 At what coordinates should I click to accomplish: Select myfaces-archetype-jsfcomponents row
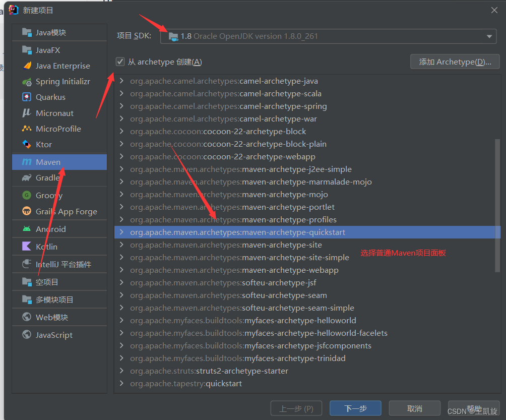[307, 345]
